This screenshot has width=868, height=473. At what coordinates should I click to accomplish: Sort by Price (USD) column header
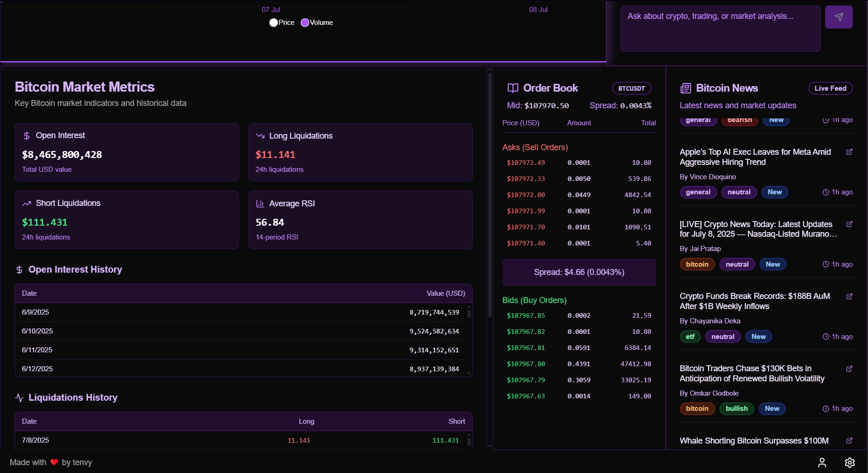[x=521, y=123]
